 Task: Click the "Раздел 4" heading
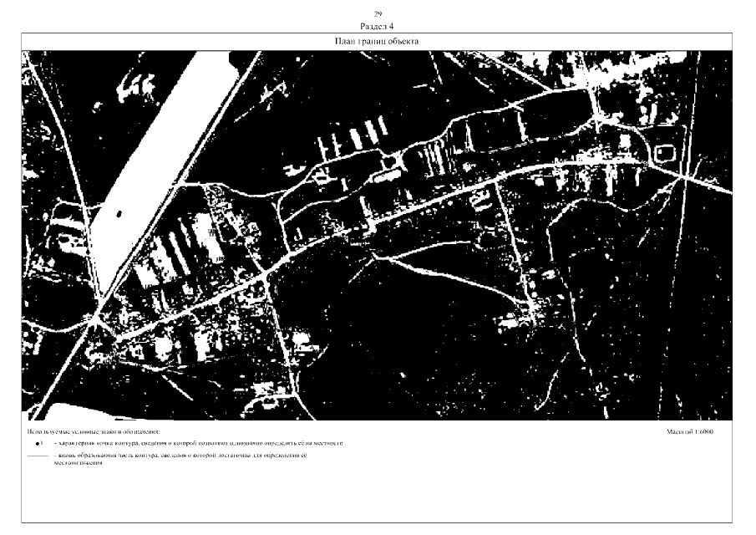click(378, 26)
